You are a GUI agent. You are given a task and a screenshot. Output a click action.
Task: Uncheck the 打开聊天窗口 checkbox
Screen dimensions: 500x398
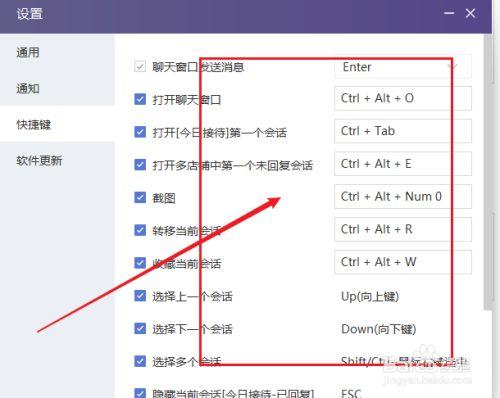tap(140, 99)
